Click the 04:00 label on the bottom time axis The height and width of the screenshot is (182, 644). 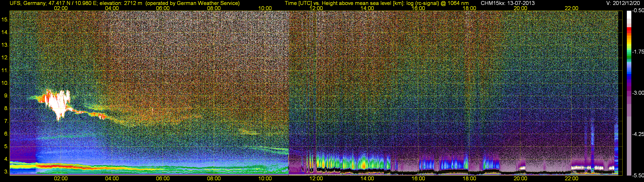click(x=112, y=179)
